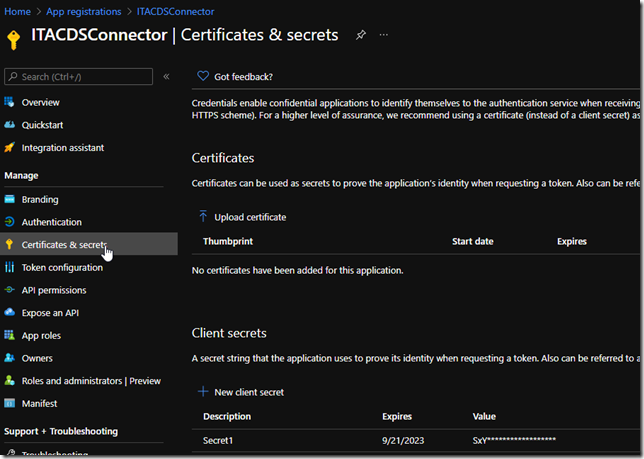The image size is (644, 459).
Task: Open Roles and administrators | Preview
Action: tap(91, 381)
